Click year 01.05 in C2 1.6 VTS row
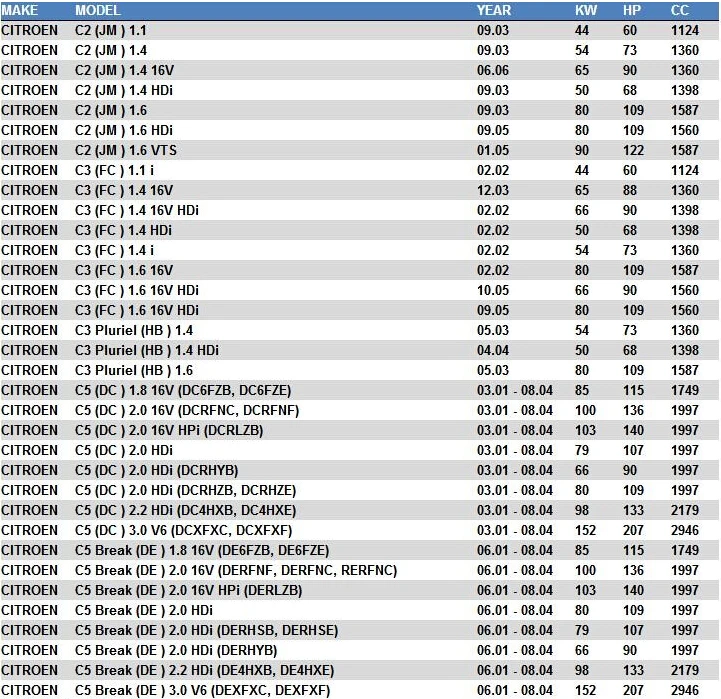The height and width of the screenshot is (699, 721). [x=492, y=150]
